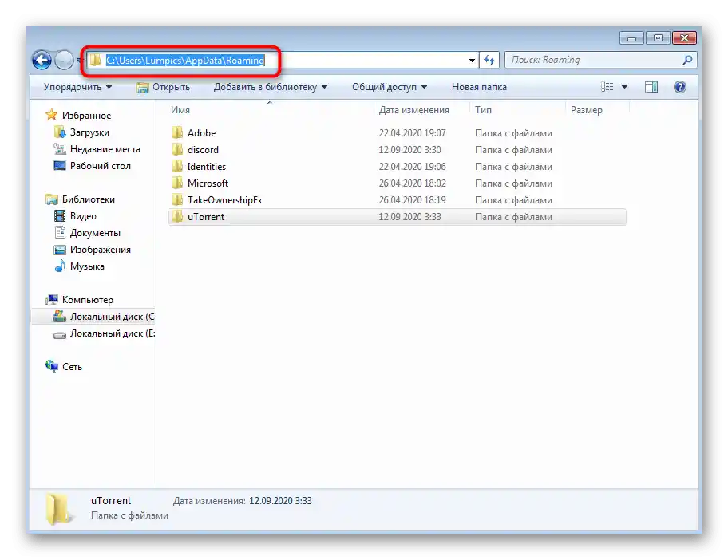
Task: Click the Недавние места icon
Action: (x=59, y=149)
